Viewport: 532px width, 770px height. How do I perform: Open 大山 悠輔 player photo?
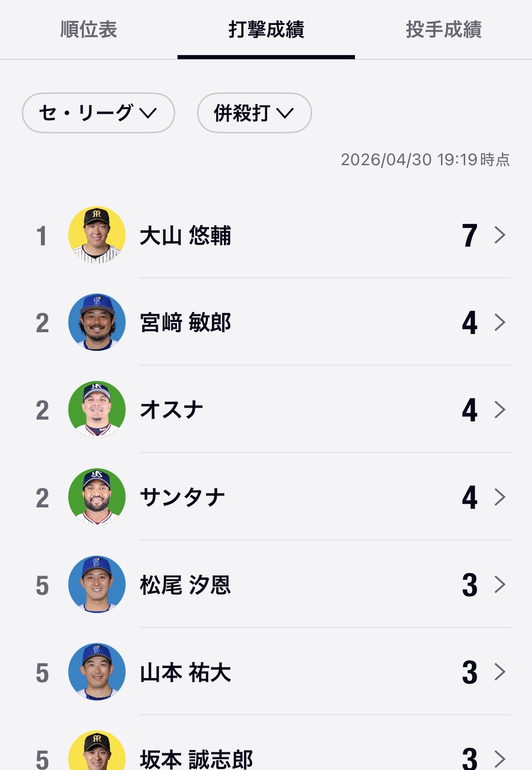pyautogui.click(x=97, y=235)
